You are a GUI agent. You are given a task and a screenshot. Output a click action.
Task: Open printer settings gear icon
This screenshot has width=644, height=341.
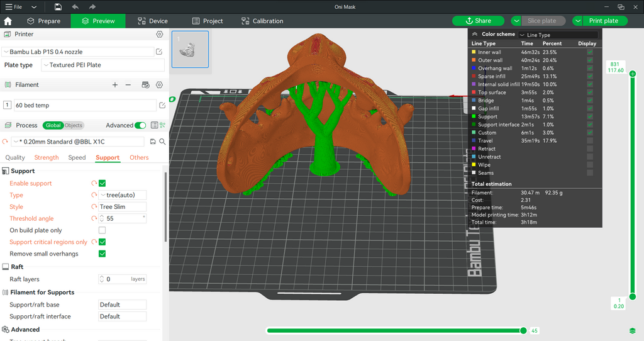[x=160, y=34]
